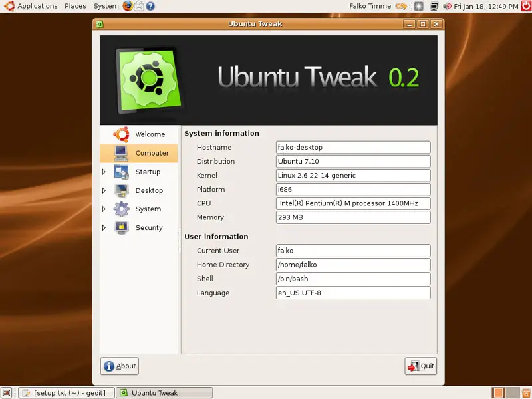Click the Ubuntu Tweak title bar

pos(255,24)
